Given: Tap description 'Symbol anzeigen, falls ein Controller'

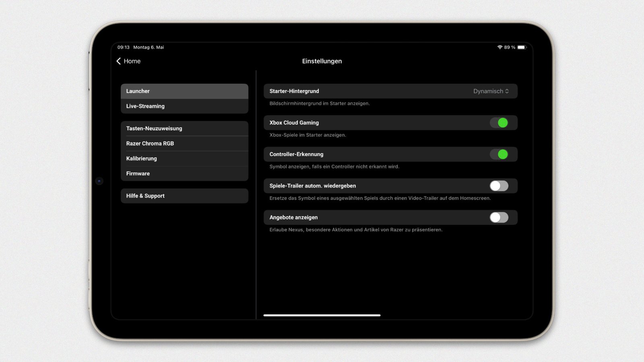Looking at the screenshot, I should [334, 167].
